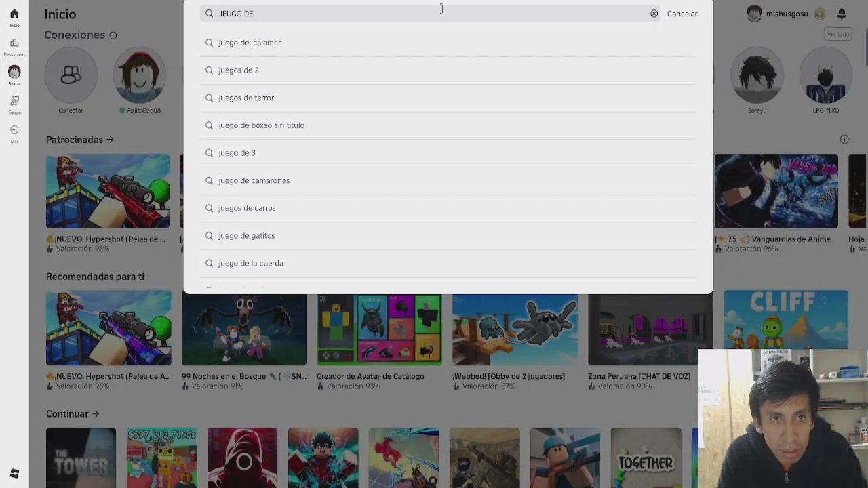Select suggestion juegos de terror

[x=448, y=98]
